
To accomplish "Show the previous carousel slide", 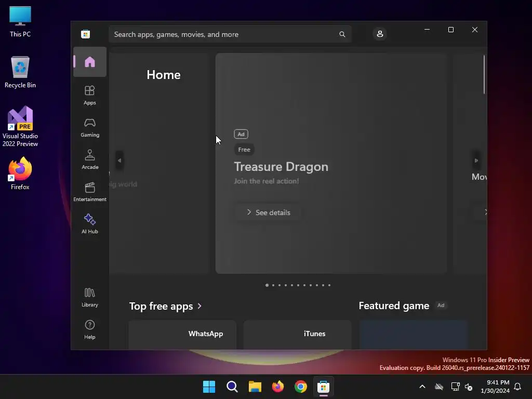I will (119, 161).
